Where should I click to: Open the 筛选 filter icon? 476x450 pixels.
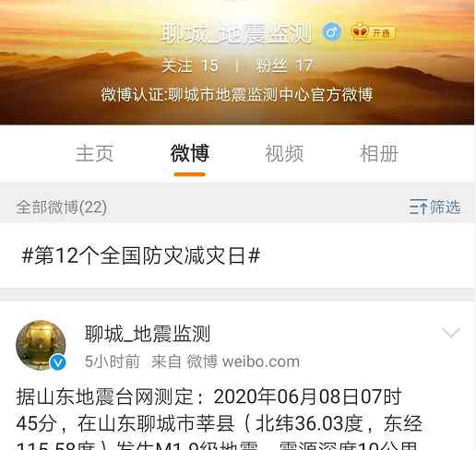434,207
